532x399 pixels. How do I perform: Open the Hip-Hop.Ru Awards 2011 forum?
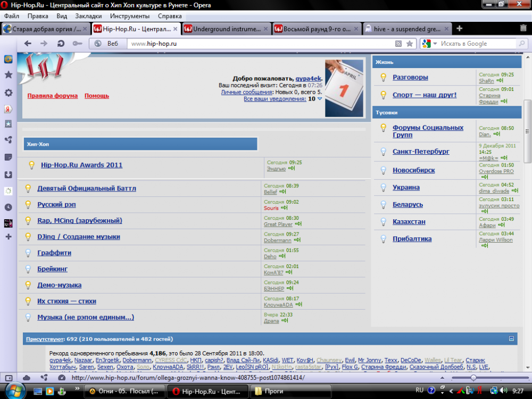(x=81, y=165)
